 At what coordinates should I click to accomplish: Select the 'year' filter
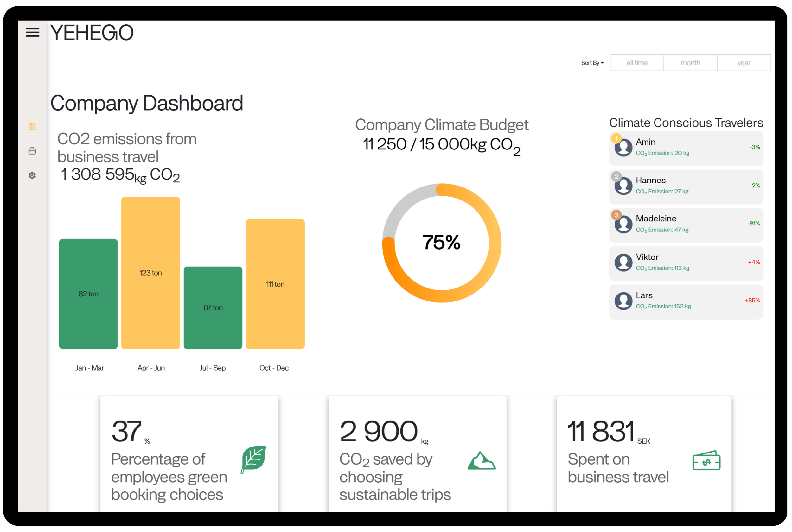click(x=744, y=63)
